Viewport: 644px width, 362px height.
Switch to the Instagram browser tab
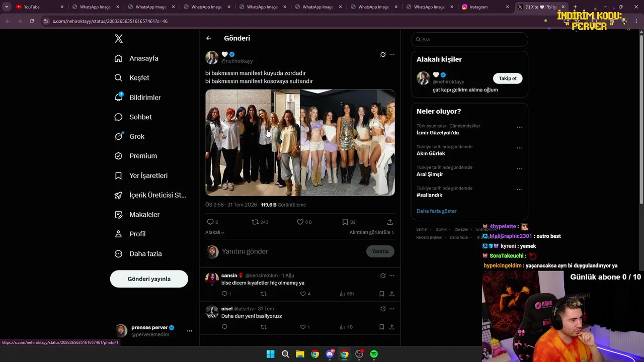point(485,7)
